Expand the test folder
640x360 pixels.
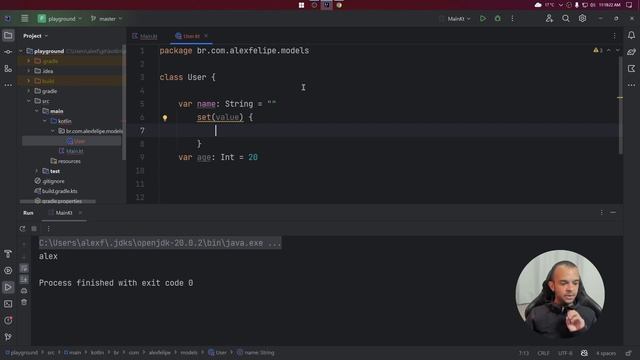(x=37, y=171)
